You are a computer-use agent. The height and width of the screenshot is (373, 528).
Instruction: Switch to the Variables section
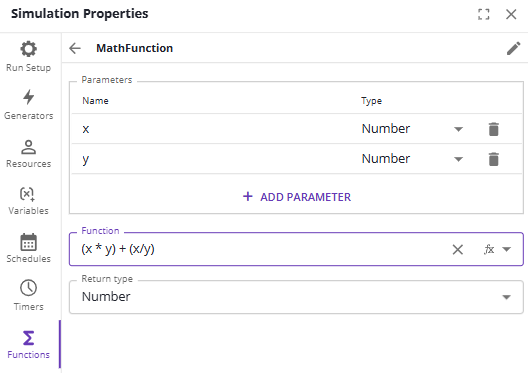pos(29,201)
